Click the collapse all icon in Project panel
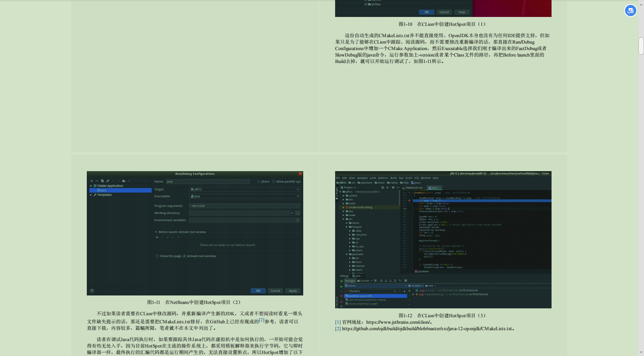Viewport: 644px width, 356px height. tap(388, 187)
